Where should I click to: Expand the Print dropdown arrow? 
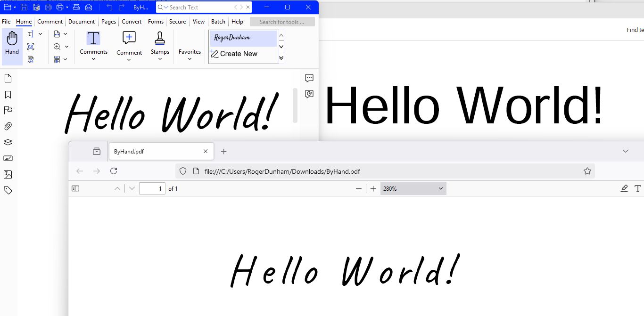(67, 8)
